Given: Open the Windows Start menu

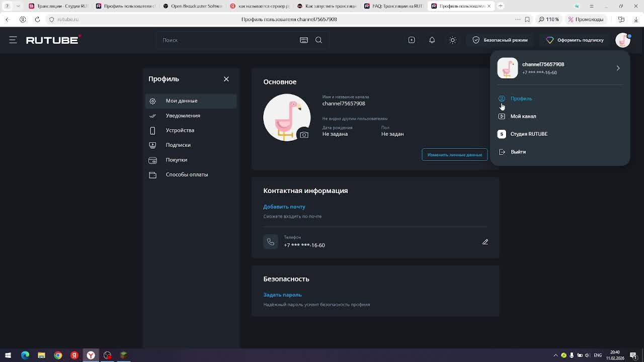Looking at the screenshot, I should click(x=8, y=355).
